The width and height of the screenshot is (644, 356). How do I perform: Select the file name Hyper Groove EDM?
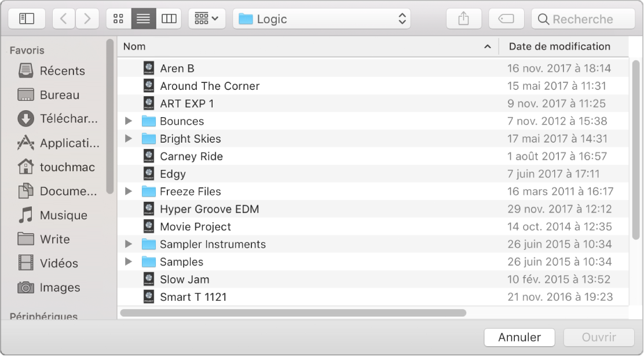[x=210, y=209]
